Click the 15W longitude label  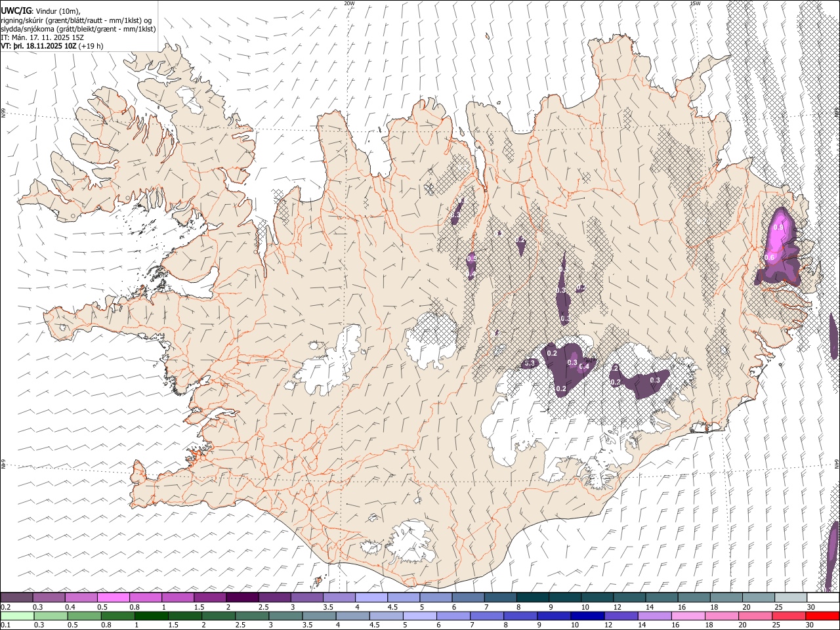coord(696,3)
